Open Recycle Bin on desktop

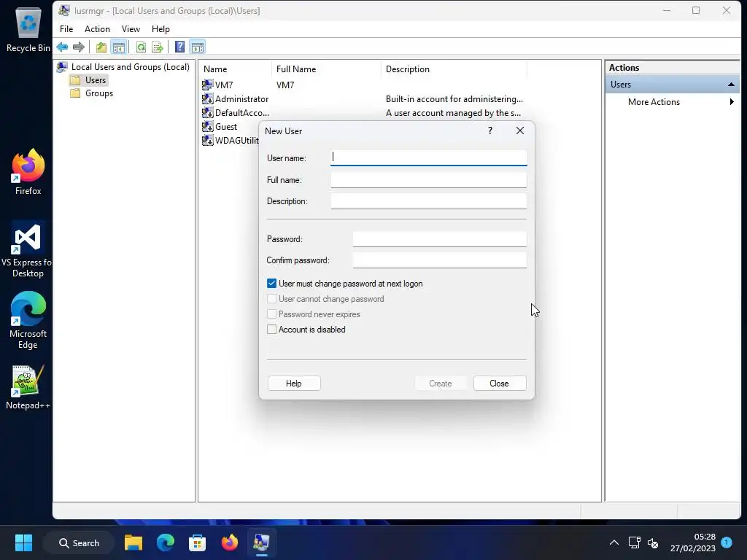(x=28, y=29)
